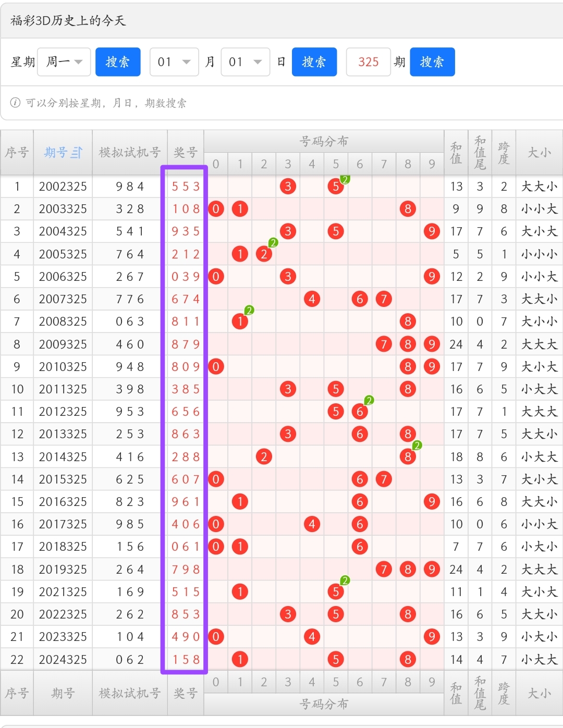Viewport: 563px width, 728px height.
Task: Expand the month dropdown showing 01
Action: [174, 62]
